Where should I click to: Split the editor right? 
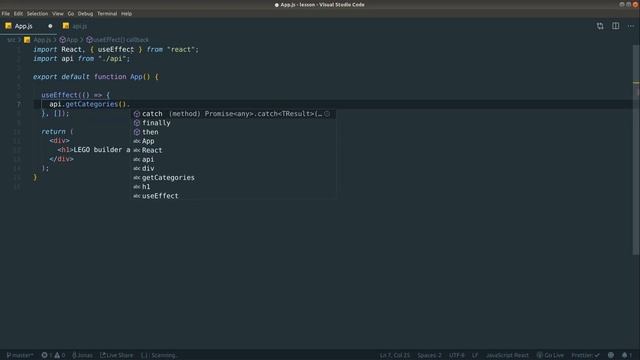tap(616, 26)
